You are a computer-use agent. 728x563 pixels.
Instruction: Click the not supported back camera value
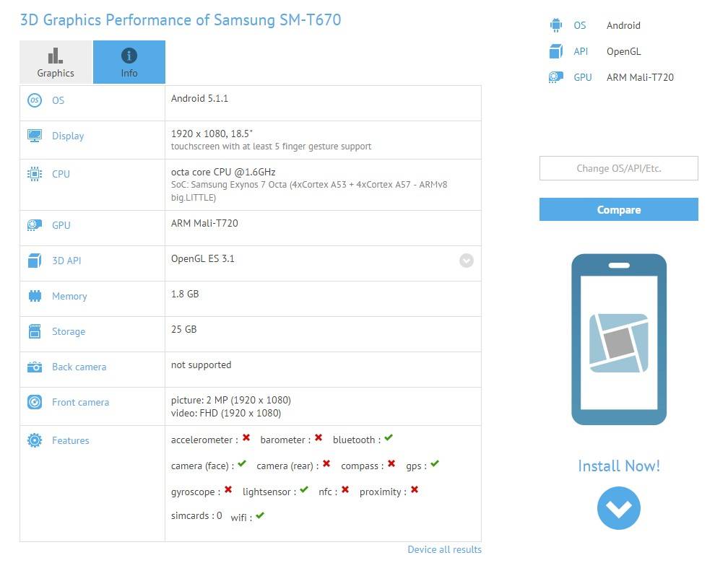pyautogui.click(x=201, y=365)
